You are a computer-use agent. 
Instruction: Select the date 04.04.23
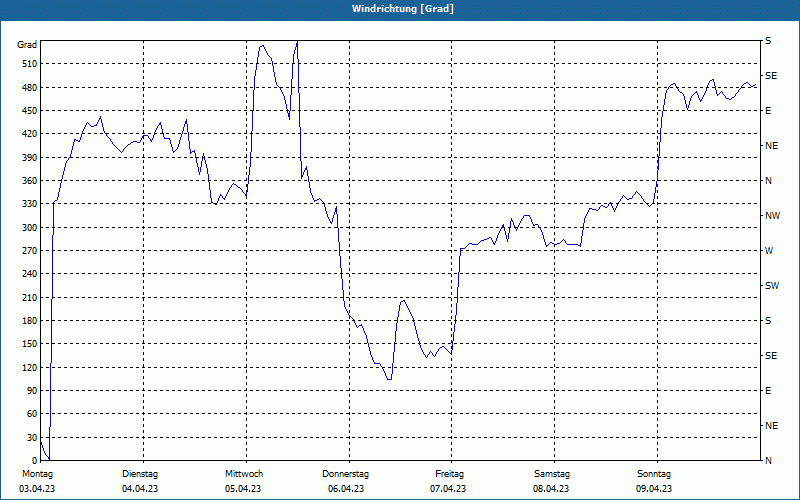tap(140, 489)
